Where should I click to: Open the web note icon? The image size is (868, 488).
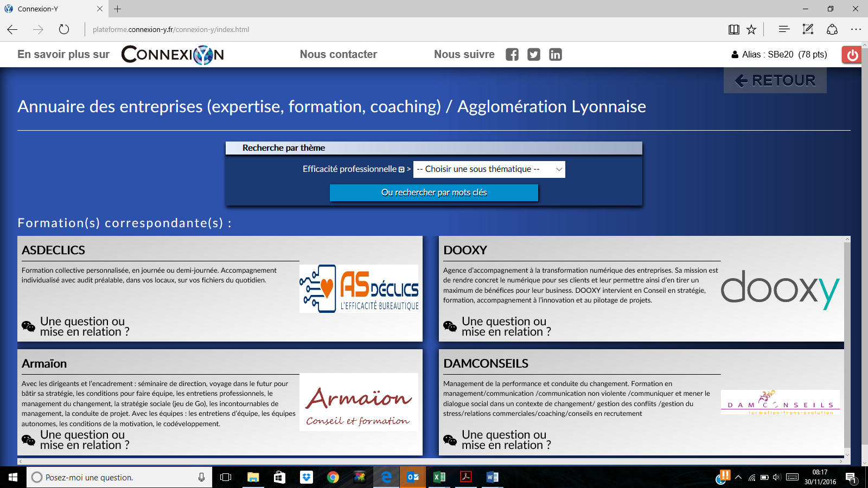808,29
